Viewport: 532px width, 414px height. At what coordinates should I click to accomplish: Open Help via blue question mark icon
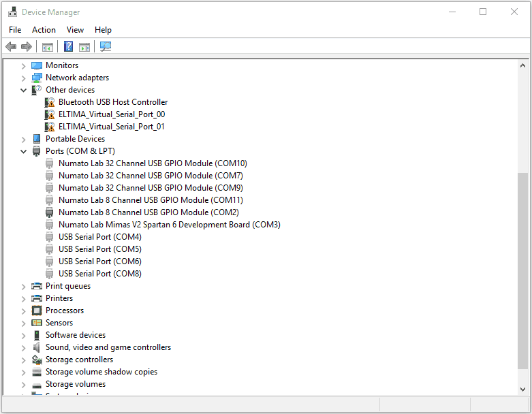click(x=68, y=46)
